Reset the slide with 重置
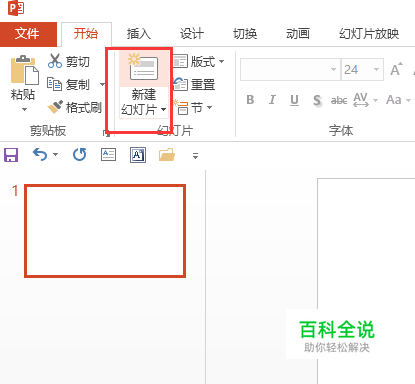Image resolution: width=415 pixels, height=384 pixels. (194, 84)
